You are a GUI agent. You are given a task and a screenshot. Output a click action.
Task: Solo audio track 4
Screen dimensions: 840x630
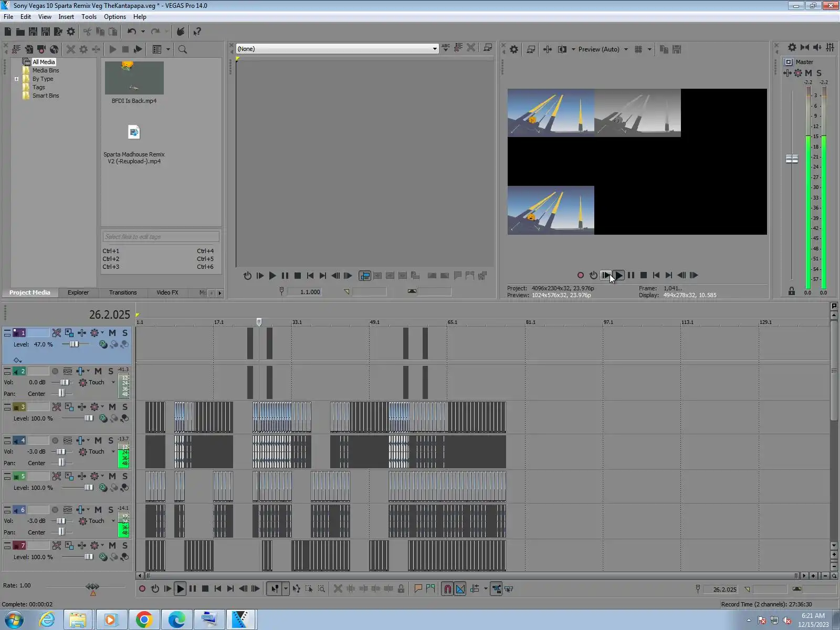[x=111, y=440]
